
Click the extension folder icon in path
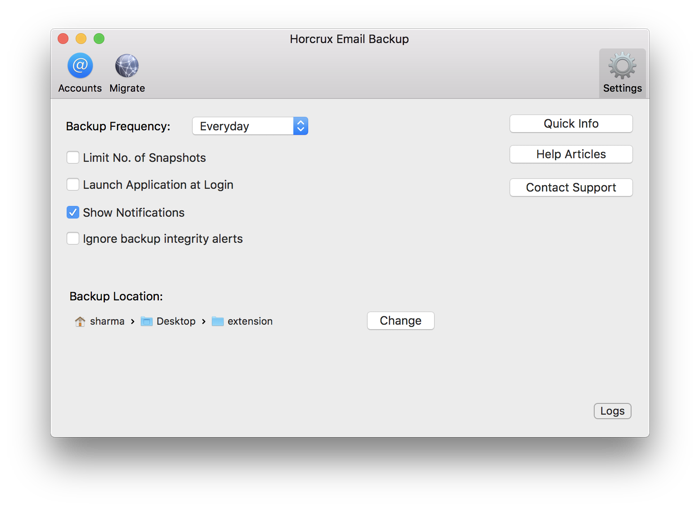217,321
